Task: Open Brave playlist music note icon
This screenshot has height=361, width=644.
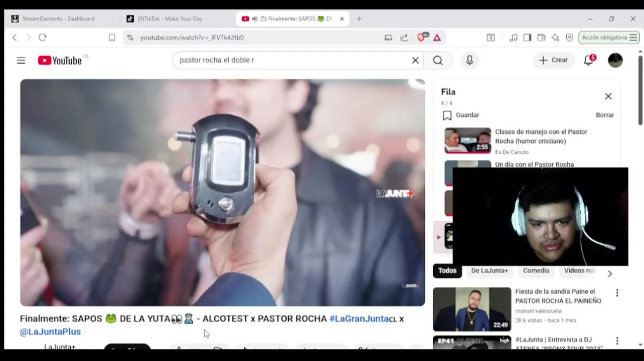Action: point(513,38)
